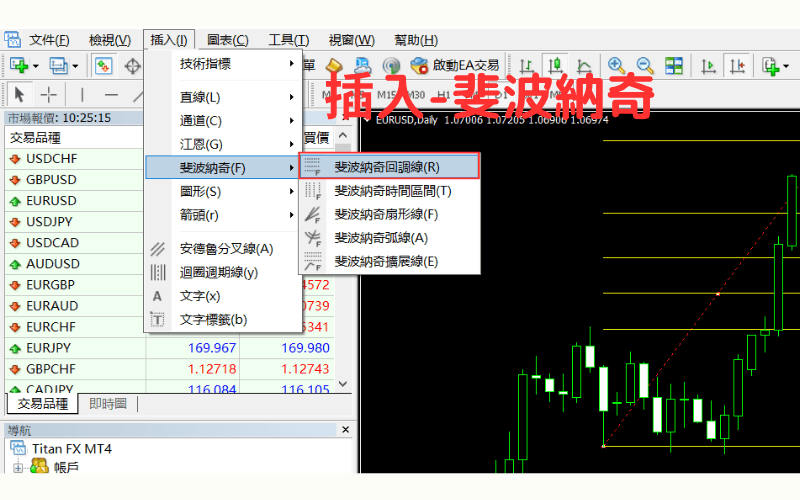Switch to candlestick chart view
Viewport: 800px width, 500px height.
[x=555, y=66]
